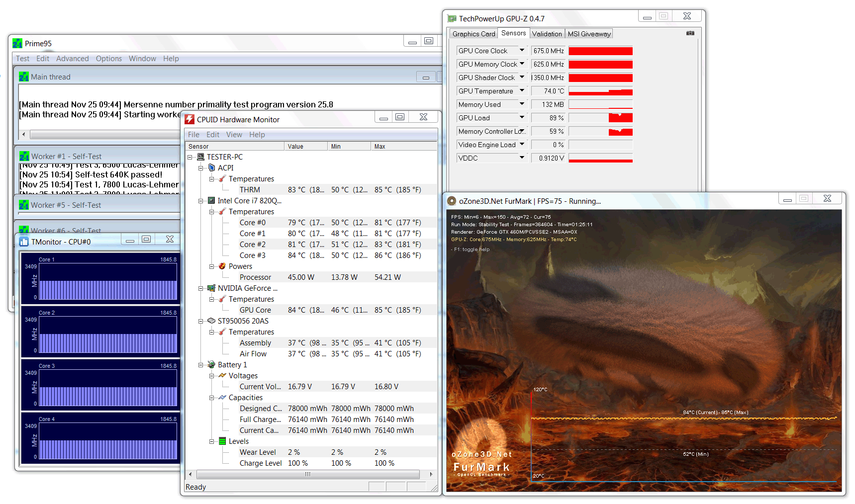Image resolution: width=855 pixels, height=504 pixels.
Task: Click the Prime95 title bar icon
Action: 17,44
